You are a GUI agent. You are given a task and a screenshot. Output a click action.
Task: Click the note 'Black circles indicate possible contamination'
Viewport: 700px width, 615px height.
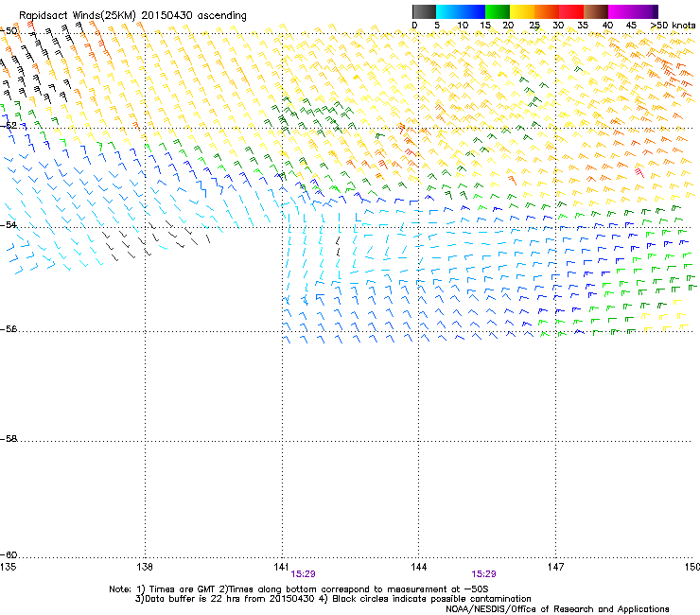pos(431,599)
